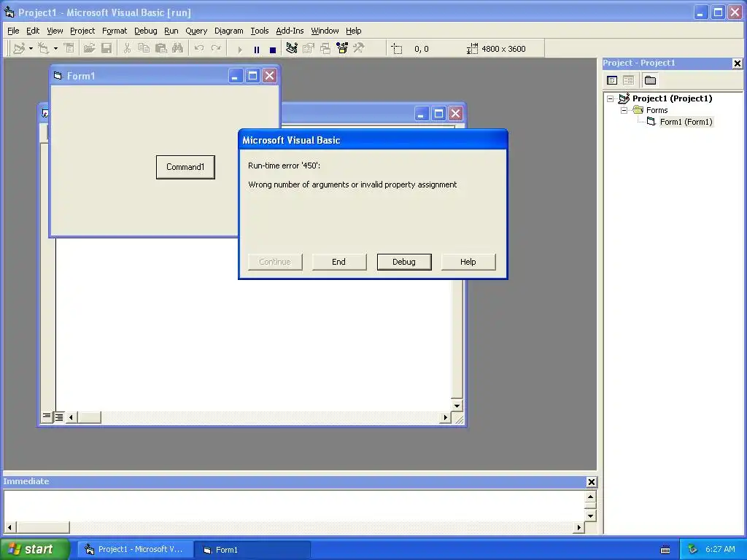This screenshot has width=747, height=560.
Task: Click the Open Project folder icon
Action: [89, 49]
